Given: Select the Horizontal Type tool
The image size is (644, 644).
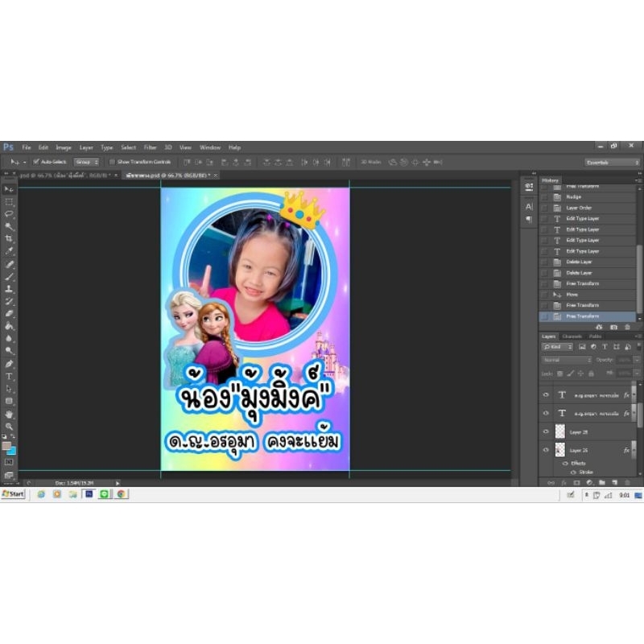Looking at the screenshot, I should [9, 376].
